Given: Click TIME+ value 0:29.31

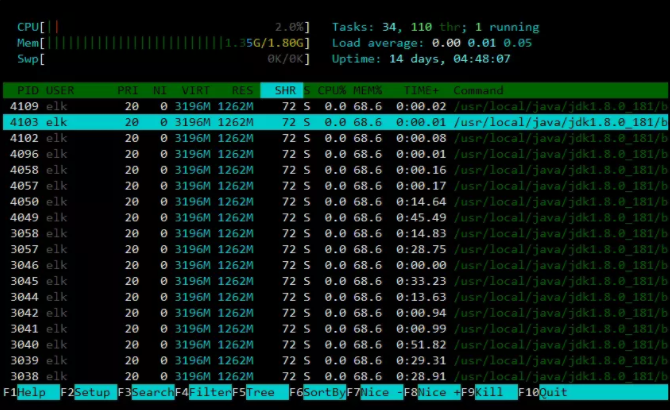Looking at the screenshot, I should (x=421, y=360).
